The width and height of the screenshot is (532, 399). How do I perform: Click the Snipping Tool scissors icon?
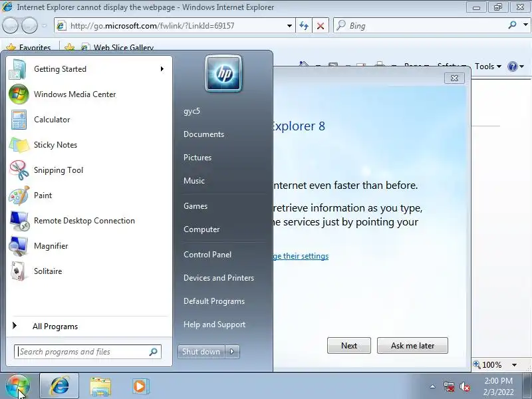pos(19,170)
